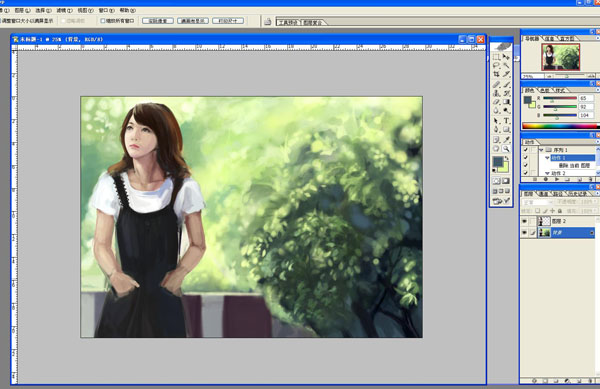Screen dimensions: 600x389
Task: Select layer 图层 2 in Layers panel
Action: click(x=567, y=221)
